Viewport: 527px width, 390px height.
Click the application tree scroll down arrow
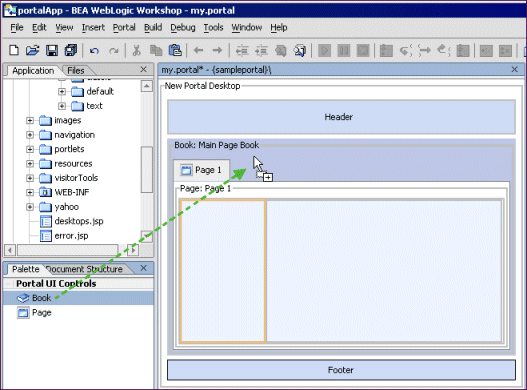147,236
